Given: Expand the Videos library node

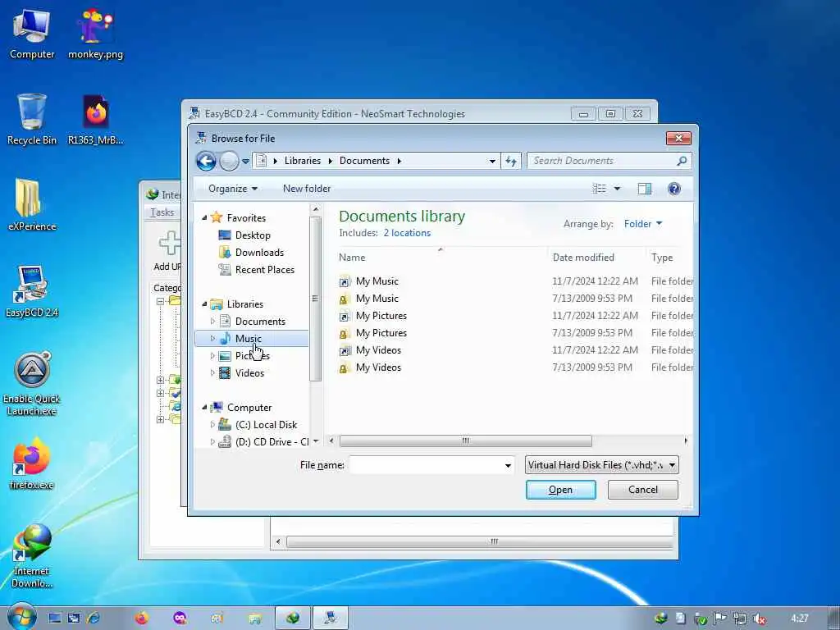Looking at the screenshot, I should click(212, 373).
